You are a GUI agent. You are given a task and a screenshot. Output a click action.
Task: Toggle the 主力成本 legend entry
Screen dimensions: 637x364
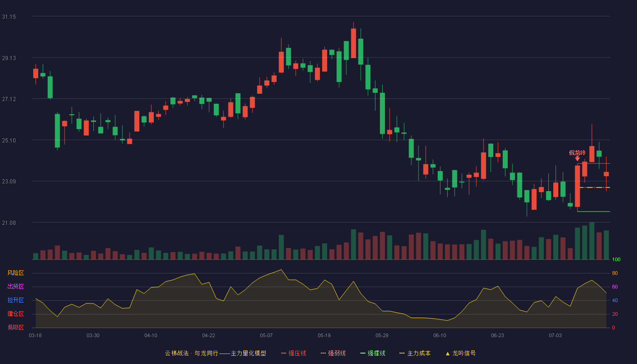(415, 353)
